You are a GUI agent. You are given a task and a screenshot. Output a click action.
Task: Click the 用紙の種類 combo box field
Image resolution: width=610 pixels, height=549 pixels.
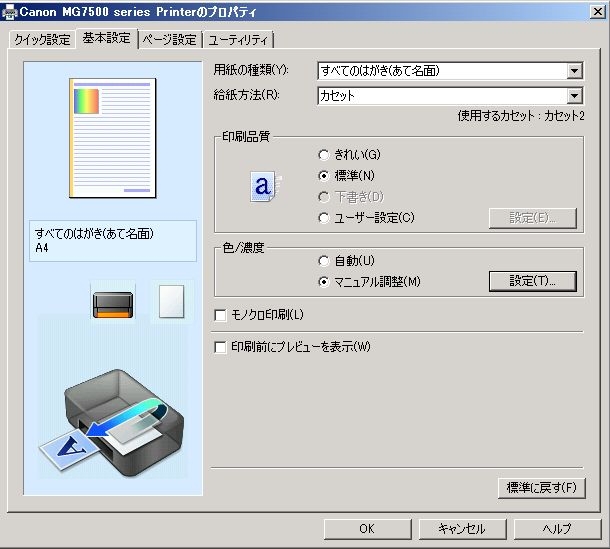(450, 71)
